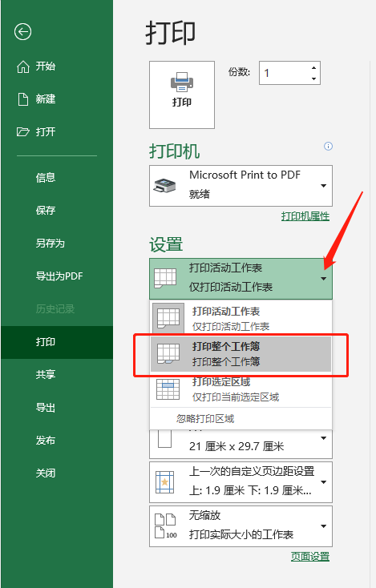The width and height of the screenshot is (376, 588).
Task: Click the open folder icon beside 打开
Action: [23, 131]
